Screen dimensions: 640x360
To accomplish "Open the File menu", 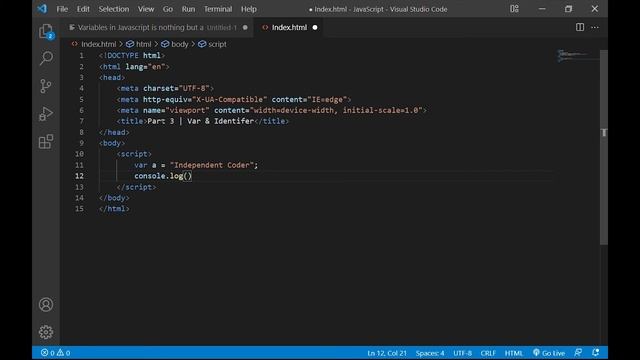I will (62, 9).
